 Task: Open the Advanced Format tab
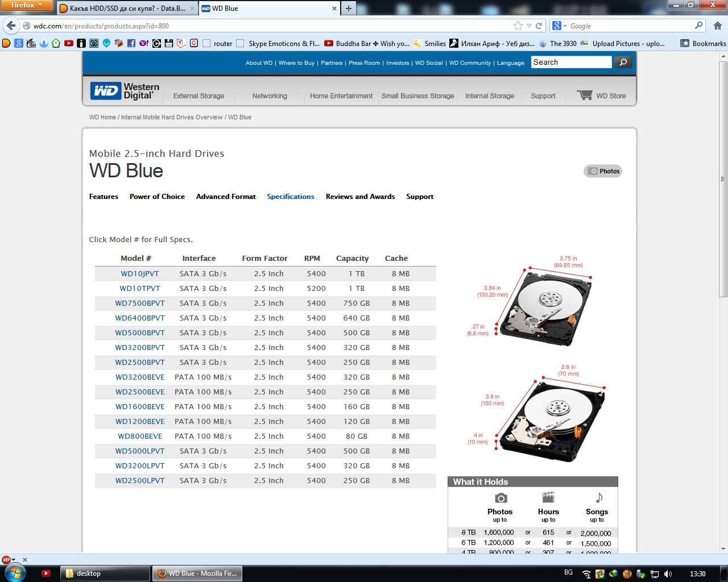[x=226, y=197]
